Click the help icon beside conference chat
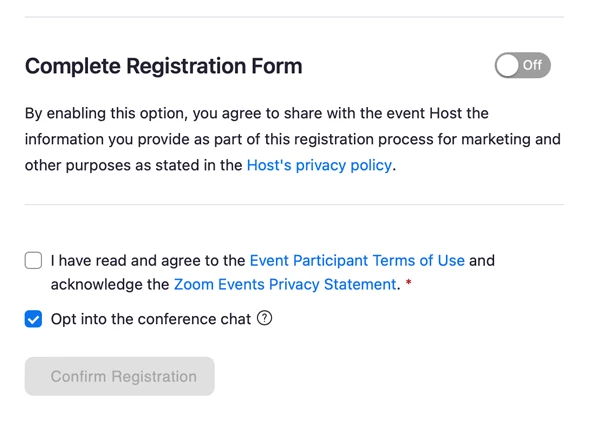Screen dimensions: 600x441 [x=265, y=319]
